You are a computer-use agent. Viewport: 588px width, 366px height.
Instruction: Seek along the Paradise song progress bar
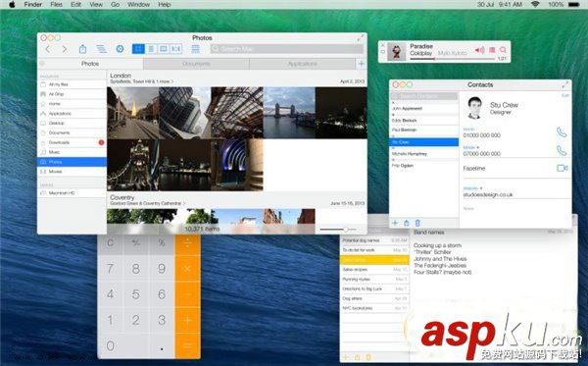[452, 59]
